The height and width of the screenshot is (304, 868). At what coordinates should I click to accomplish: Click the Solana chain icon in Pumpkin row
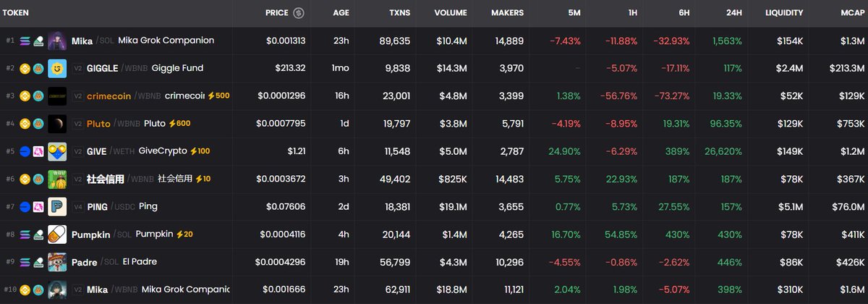pos(25,235)
